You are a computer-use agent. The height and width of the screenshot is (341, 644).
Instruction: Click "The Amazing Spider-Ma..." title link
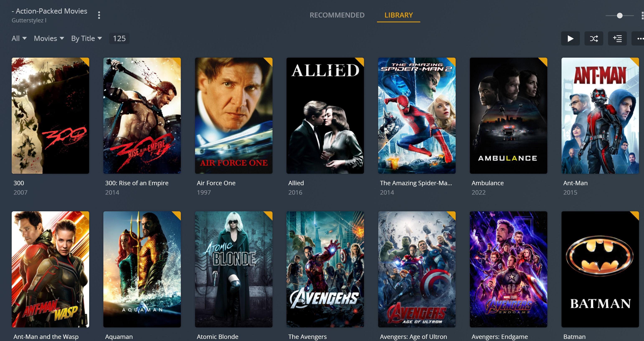416,183
